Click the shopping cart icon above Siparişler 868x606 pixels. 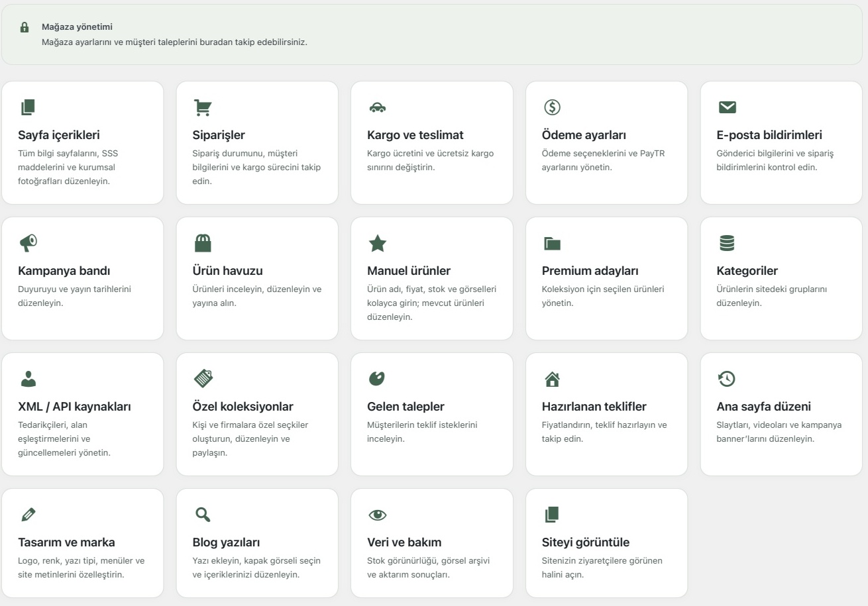(202, 107)
